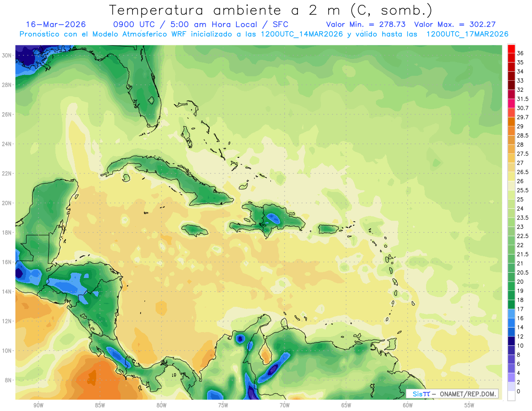The height and width of the screenshot is (411, 532).
Task: Select the date '16-Mar-2026'
Action: [x=56, y=24]
